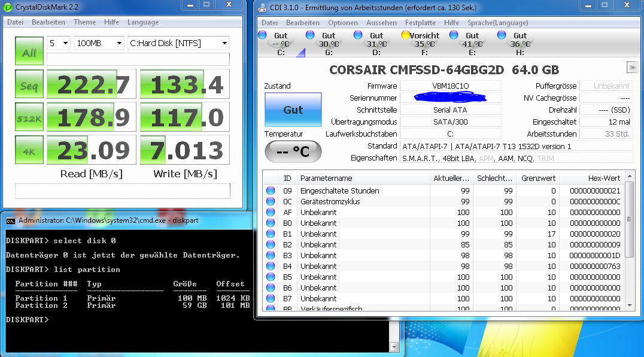The image size is (644, 357).
Task: Click Seq read result 222.7
Action: coord(91,84)
